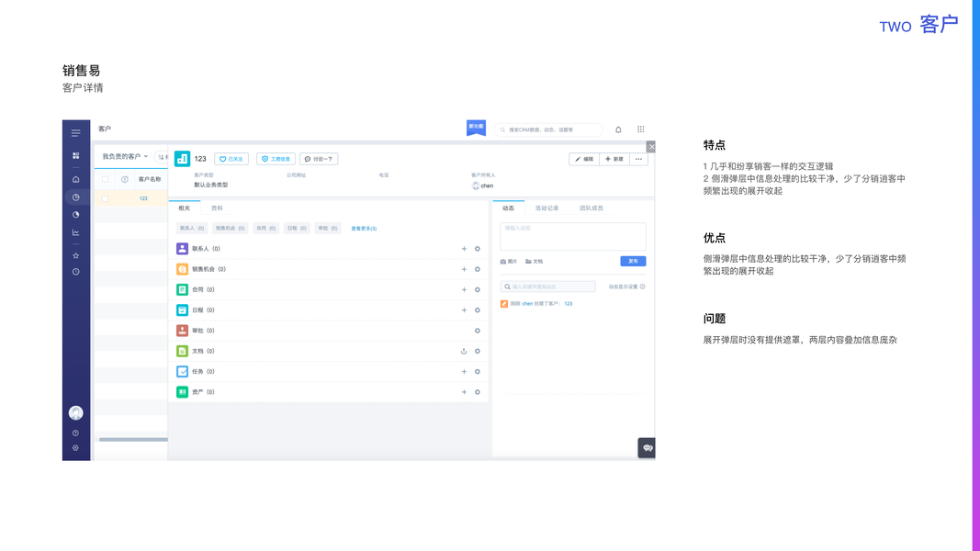
Task: Open settings gear for 资产 row
Action: tap(478, 392)
